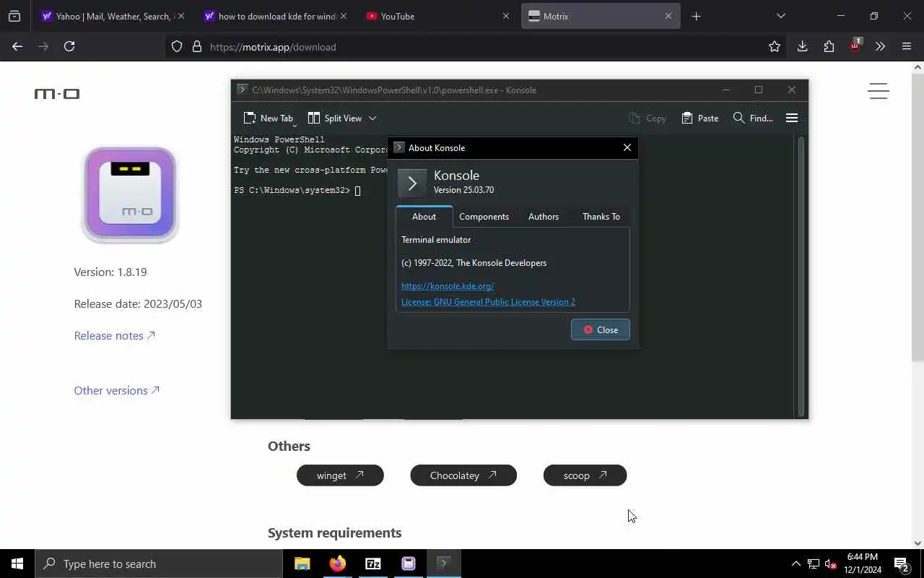Open the Windows Start menu

tap(17, 564)
